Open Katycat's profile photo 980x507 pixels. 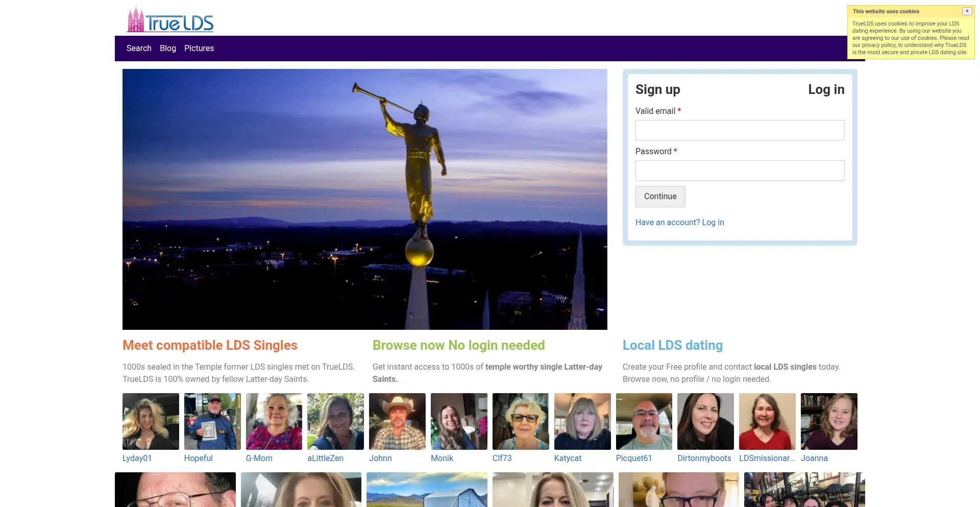click(582, 421)
